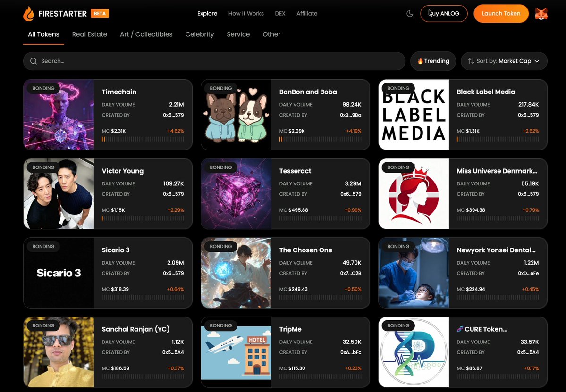Click BonBon and Boba bonding progress bar
Screen dimensions: 566x392
tap(320, 139)
